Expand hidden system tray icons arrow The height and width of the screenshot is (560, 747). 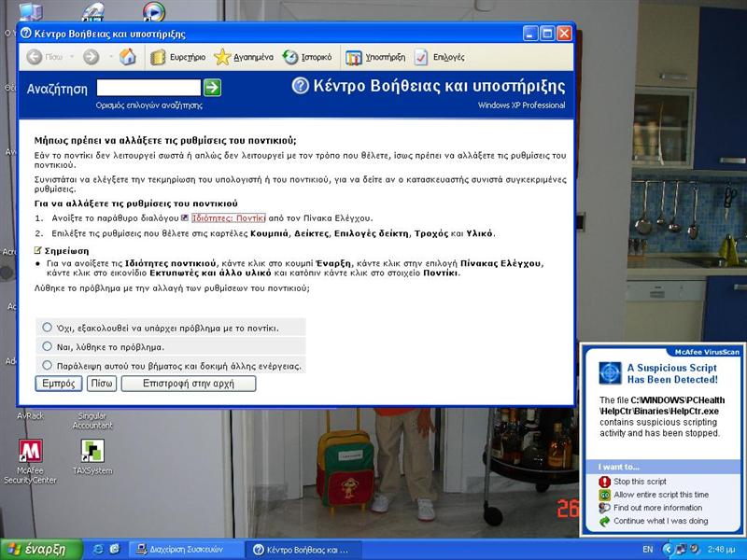coord(667,550)
